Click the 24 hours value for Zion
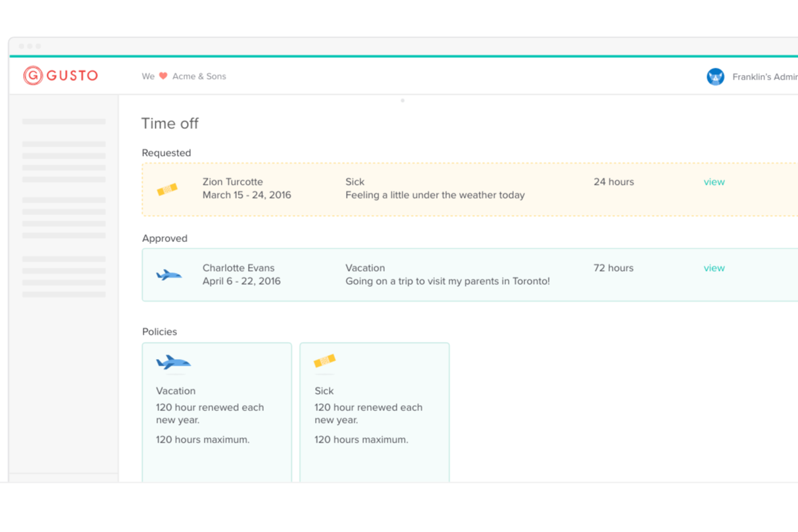The width and height of the screenshot is (798, 532). (x=613, y=182)
